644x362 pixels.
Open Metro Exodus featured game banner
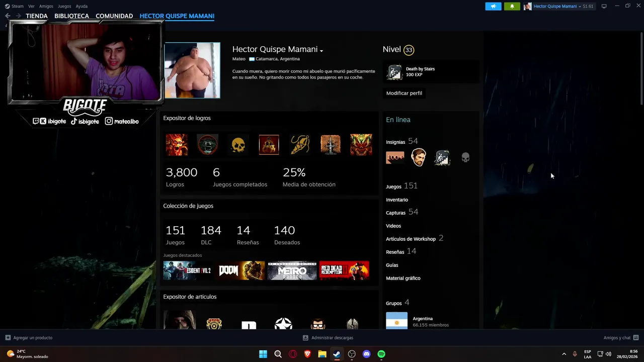[292, 270]
